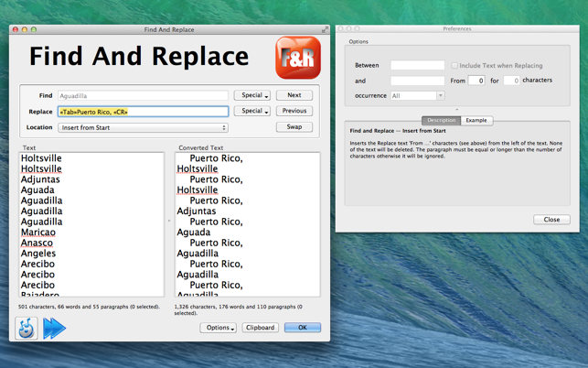588x368 pixels.
Task: Click the 'for' characters number field
Action: 511,81
